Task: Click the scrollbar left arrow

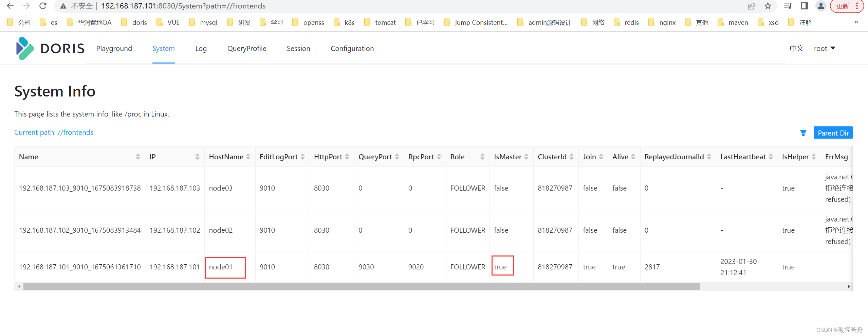Action: (x=19, y=286)
